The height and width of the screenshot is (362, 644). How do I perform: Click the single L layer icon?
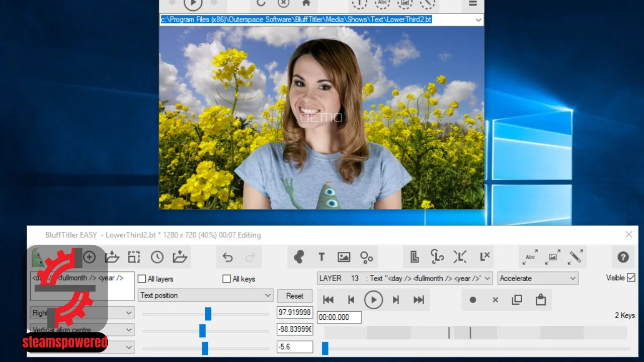coord(415,257)
